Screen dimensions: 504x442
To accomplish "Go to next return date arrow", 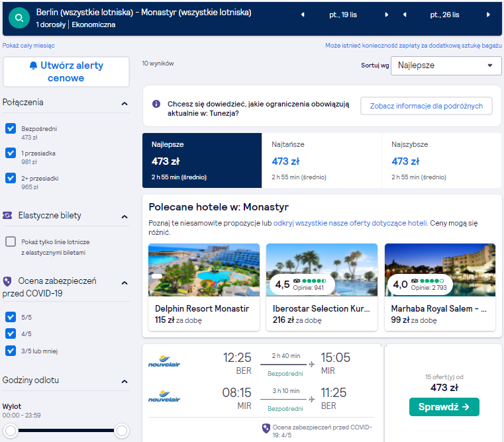I will pos(488,15).
